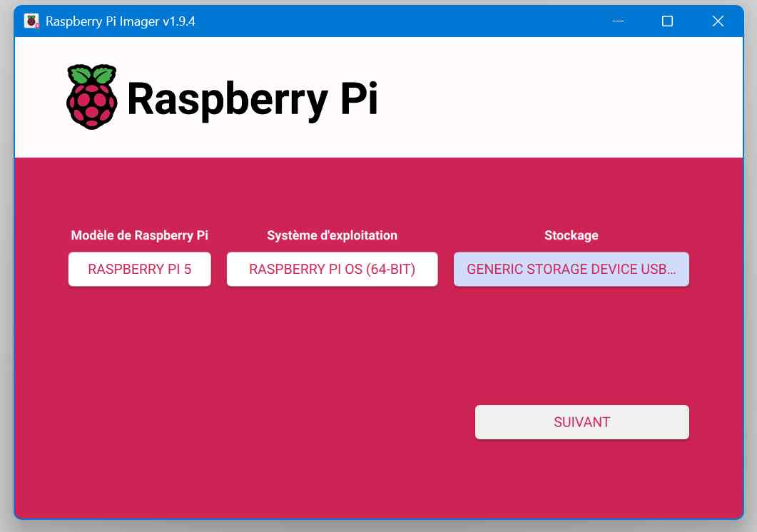Open the Raspberry Pi 5 model selector
757x532 pixels.
pyautogui.click(x=140, y=269)
